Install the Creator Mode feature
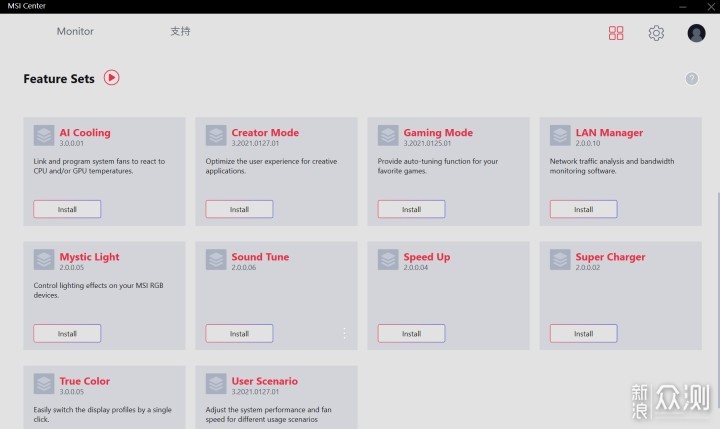Screen dimensions: 720x429 (x=239, y=209)
